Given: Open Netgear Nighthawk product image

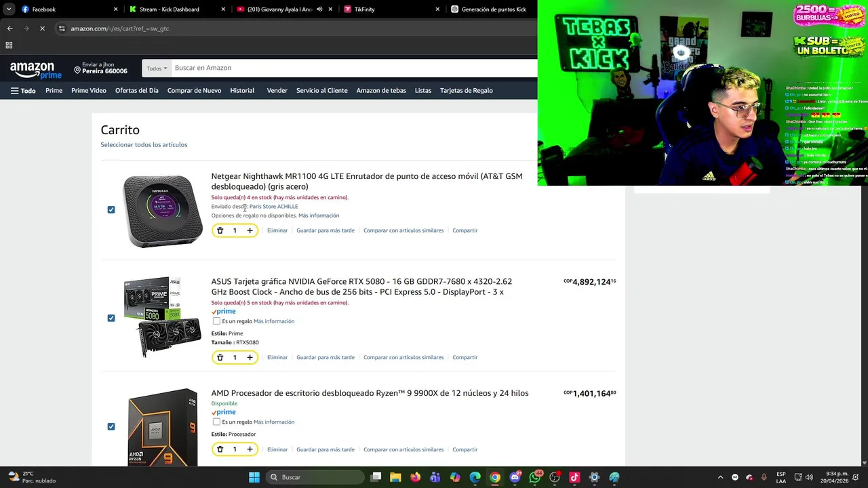Looking at the screenshot, I should 163,211.
